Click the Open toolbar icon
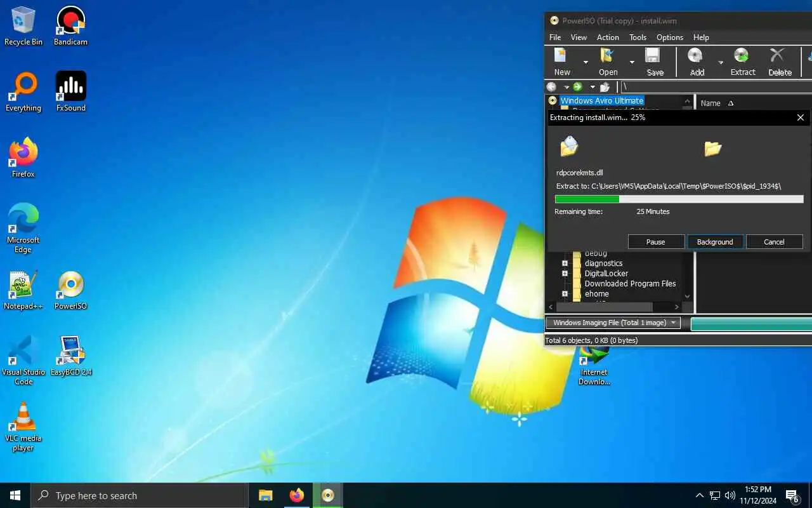 pos(608,62)
